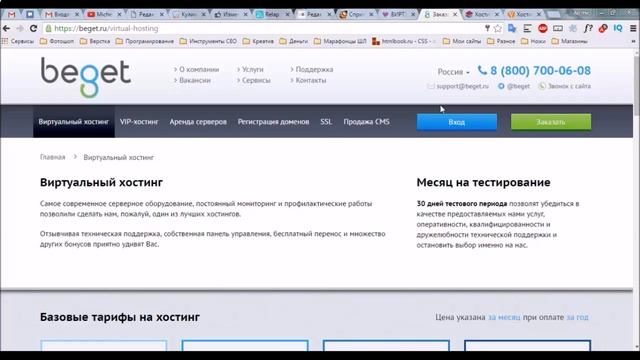Image resolution: width=640 pixels, height=360 pixels.
Task: Open the Регистрация доменов menu item
Action: (x=273, y=122)
